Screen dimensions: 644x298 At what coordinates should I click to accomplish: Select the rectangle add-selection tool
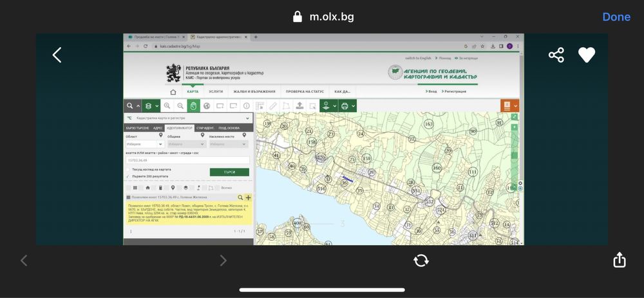click(220, 106)
